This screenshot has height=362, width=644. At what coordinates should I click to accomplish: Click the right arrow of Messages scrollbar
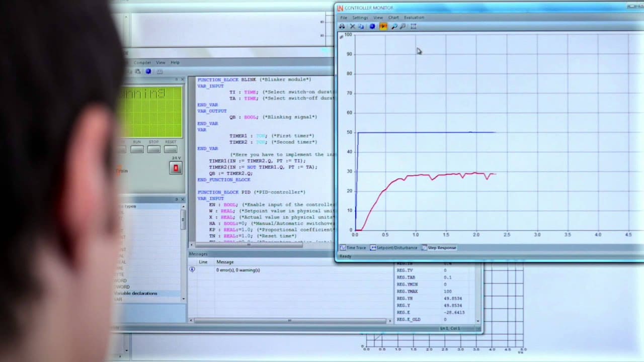(x=389, y=321)
